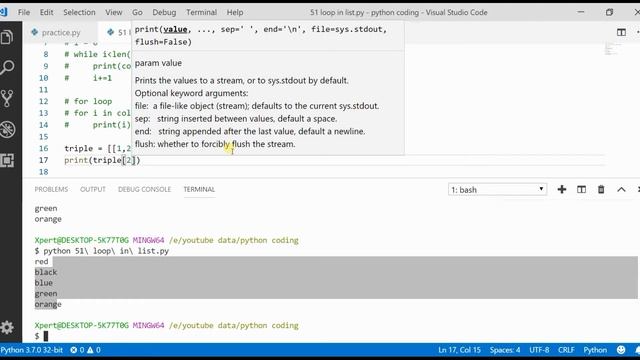Click the Python 3.7.0 32-bit interpreter selector

(32, 350)
